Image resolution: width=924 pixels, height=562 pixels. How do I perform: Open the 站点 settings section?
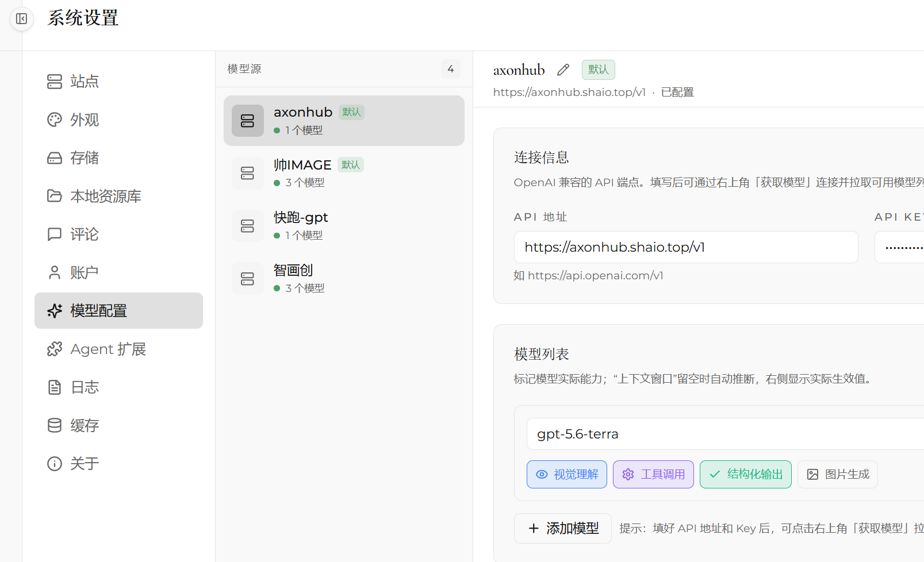pos(118,82)
